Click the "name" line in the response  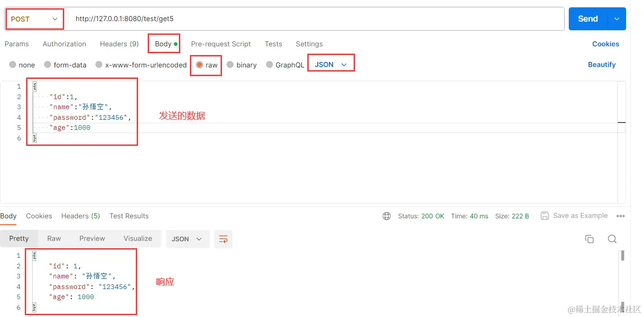pos(83,276)
